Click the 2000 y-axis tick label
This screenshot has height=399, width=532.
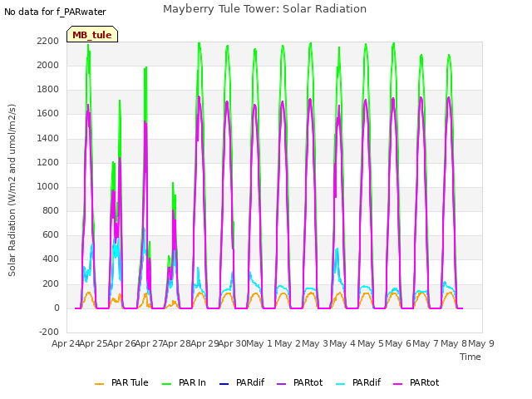pos(48,65)
